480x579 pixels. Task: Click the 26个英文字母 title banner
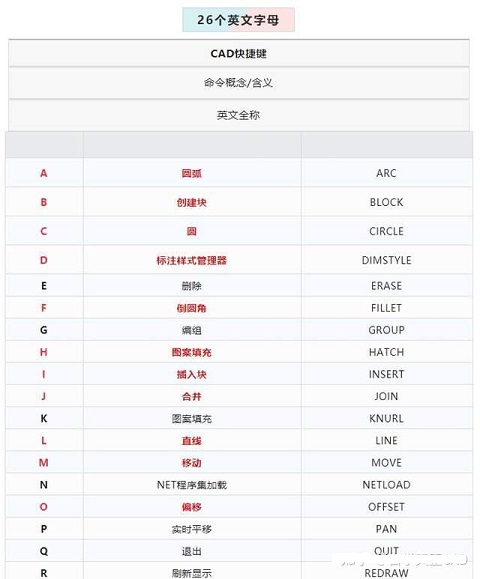click(238, 20)
